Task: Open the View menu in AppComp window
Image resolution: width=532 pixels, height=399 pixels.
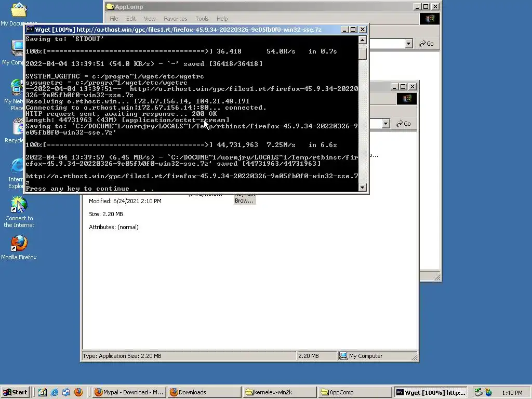Action: pos(150,19)
